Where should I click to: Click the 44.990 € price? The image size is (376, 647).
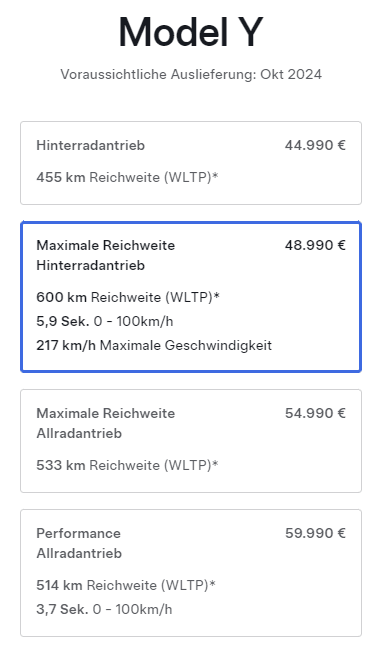tap(315, 145)
